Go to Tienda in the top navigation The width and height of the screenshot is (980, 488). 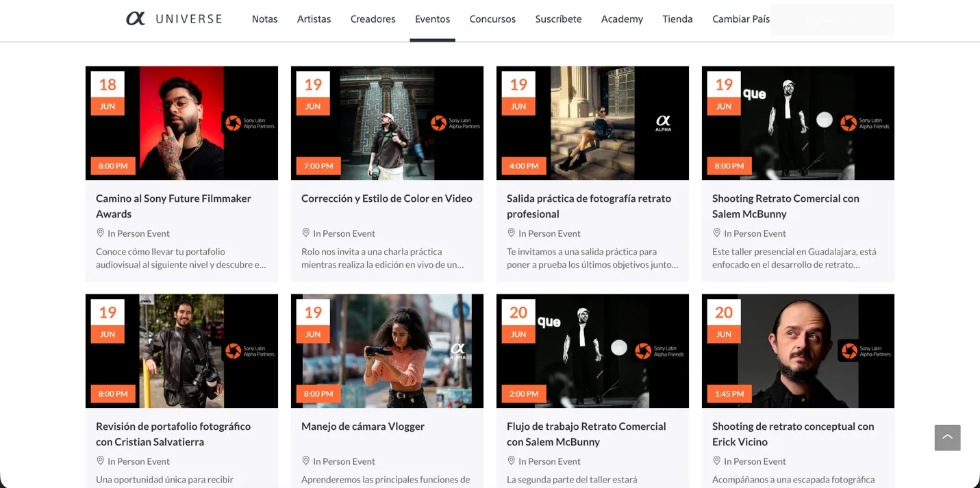[x=677, y=19]
